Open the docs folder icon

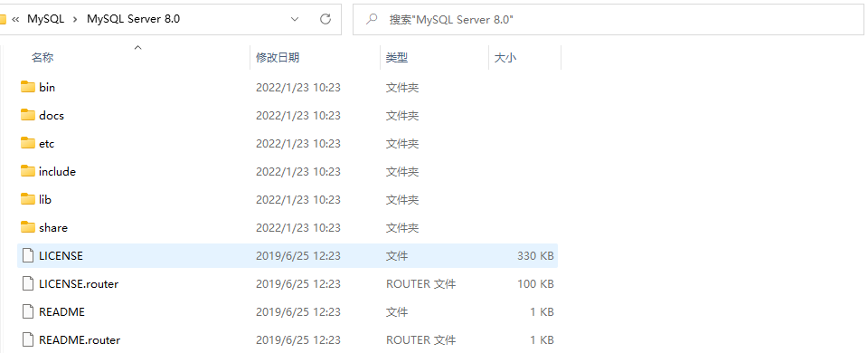(x=28, y=115)
